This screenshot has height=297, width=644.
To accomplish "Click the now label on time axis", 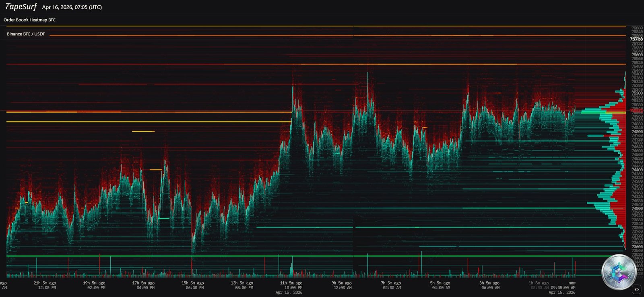I will [x=572, y=283].
